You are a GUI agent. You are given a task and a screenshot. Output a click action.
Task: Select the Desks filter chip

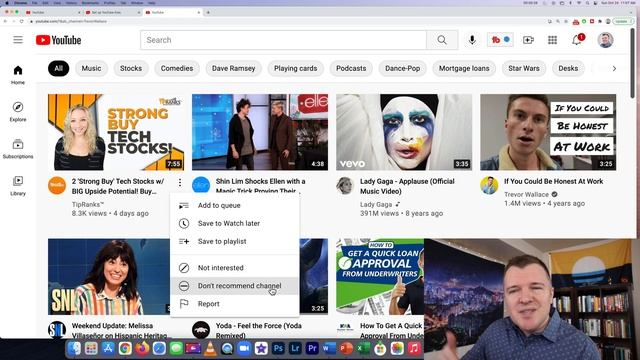click(x=568, y=68)
